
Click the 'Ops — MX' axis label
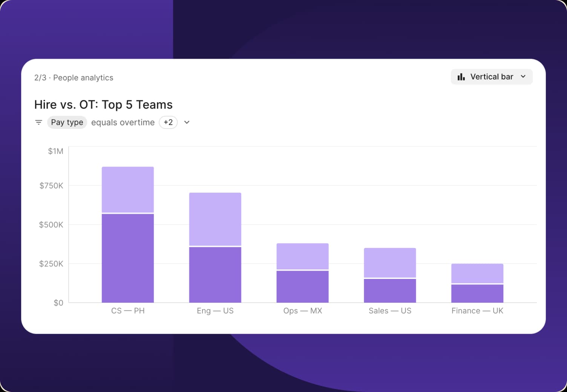pyautogui.click(x=303, y=311)
